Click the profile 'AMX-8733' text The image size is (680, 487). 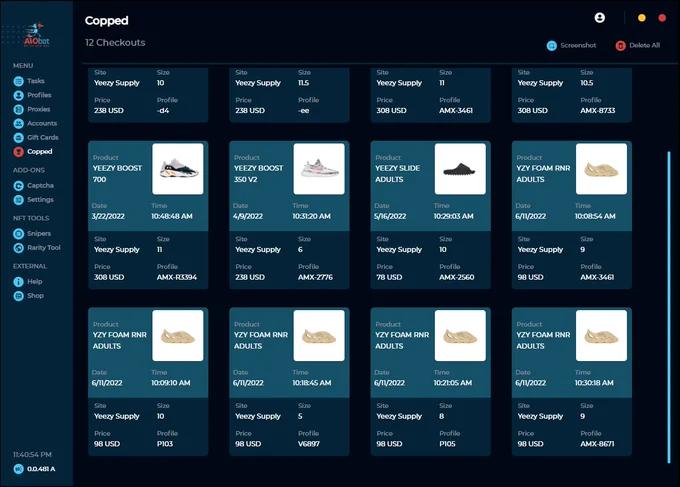click(x=598, y=110)
